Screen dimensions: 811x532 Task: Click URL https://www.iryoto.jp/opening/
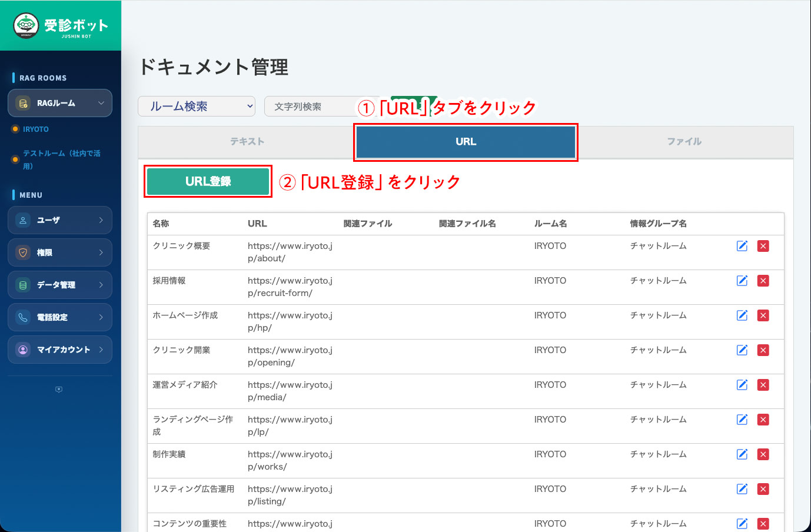click(x=290, y=356)
